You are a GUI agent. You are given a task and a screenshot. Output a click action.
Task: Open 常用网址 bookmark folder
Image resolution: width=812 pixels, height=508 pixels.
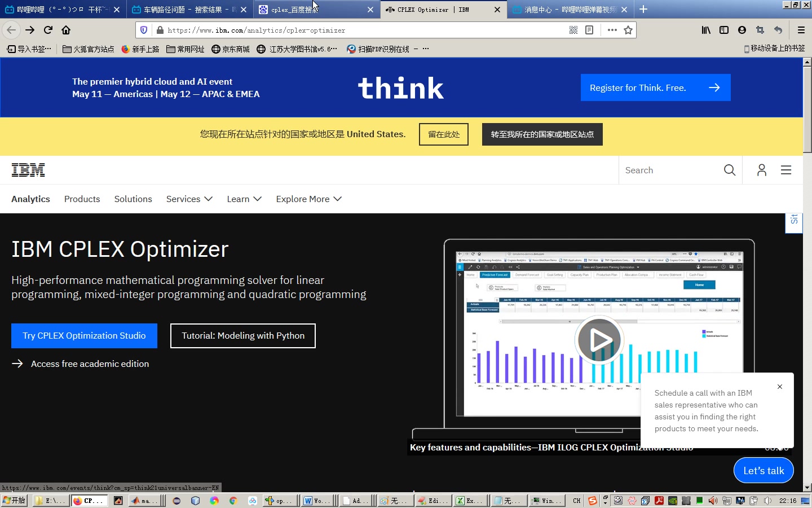pyautogui.click(x=186, y=49)
